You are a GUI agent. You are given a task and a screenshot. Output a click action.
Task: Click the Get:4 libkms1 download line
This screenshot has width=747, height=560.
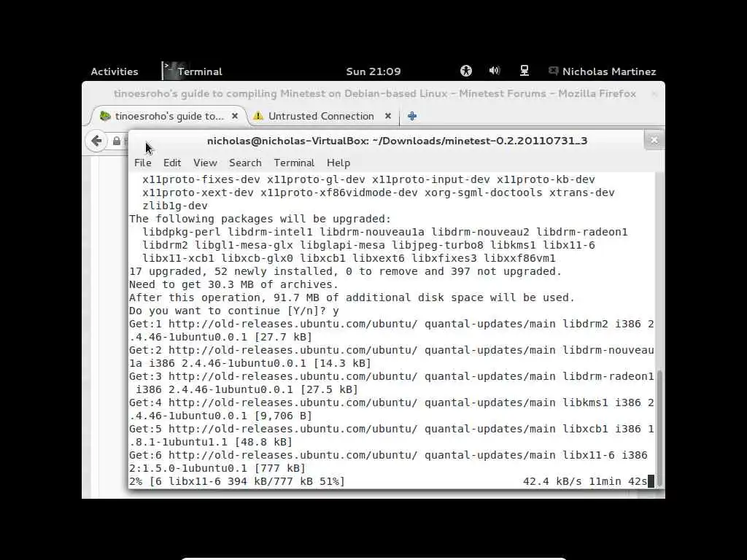coord(391,409)
